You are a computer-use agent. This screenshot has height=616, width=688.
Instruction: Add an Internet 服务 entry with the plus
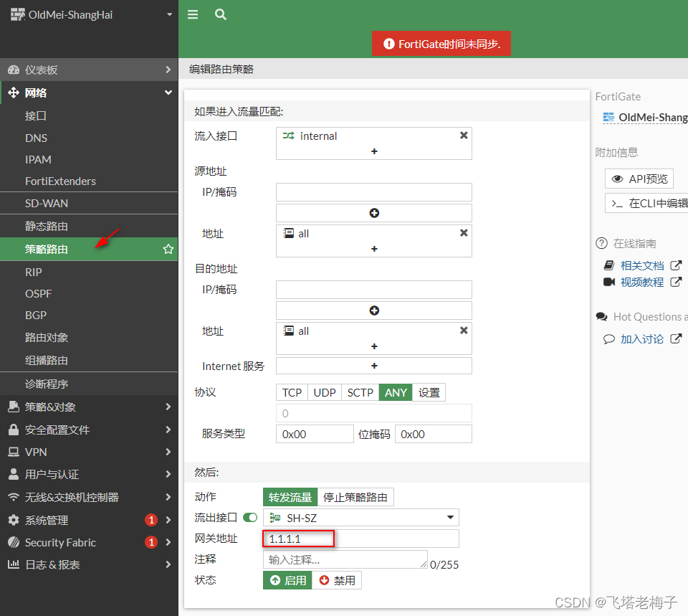(374, 365)
